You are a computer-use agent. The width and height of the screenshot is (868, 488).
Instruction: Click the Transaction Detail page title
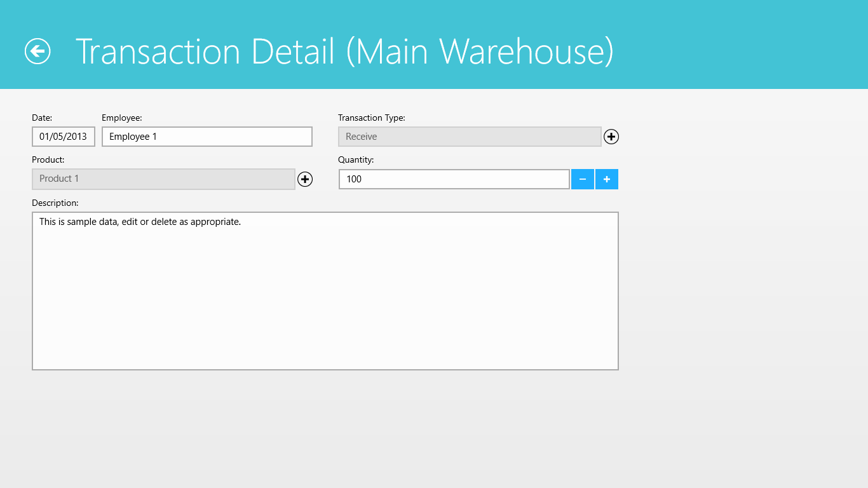344,51
